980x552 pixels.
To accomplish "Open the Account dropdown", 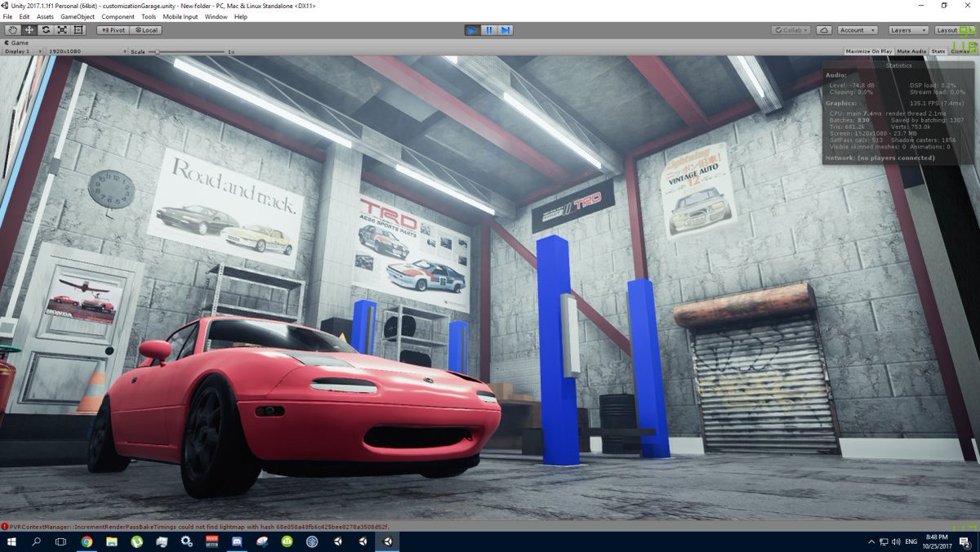I will 857,30.
